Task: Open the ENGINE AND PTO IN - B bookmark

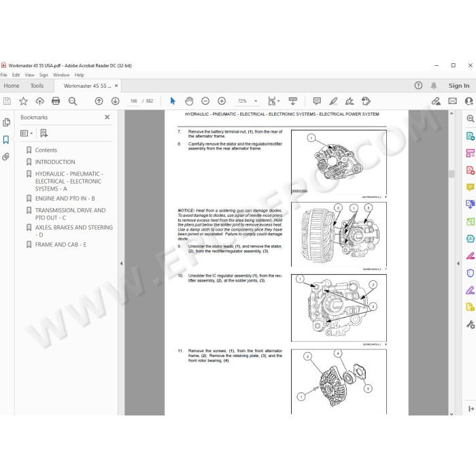Action: 65,199
